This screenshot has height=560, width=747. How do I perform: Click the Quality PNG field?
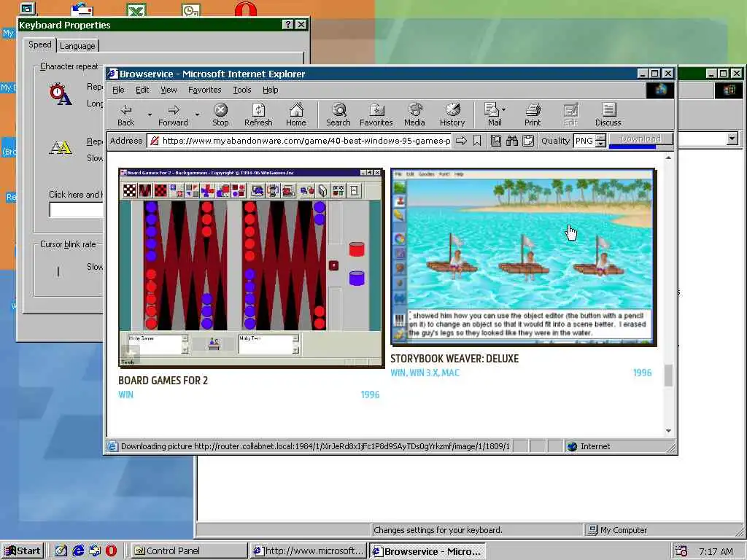click(x=584, y=141)
